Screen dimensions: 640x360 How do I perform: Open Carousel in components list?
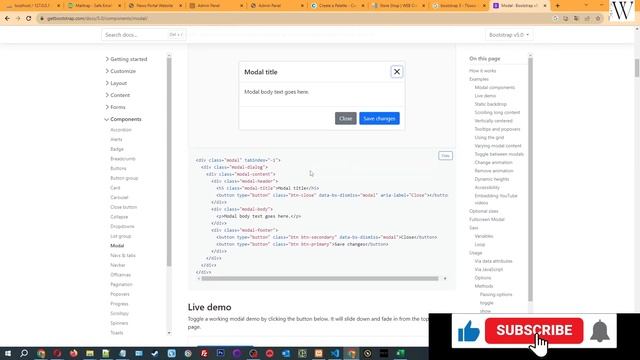pos(119,198)
